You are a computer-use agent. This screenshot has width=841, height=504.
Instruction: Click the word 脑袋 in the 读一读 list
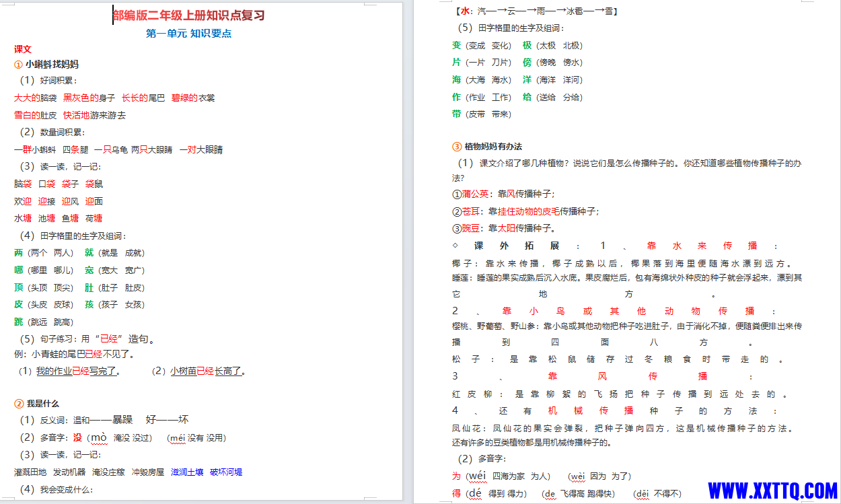[x=23, y=184]
